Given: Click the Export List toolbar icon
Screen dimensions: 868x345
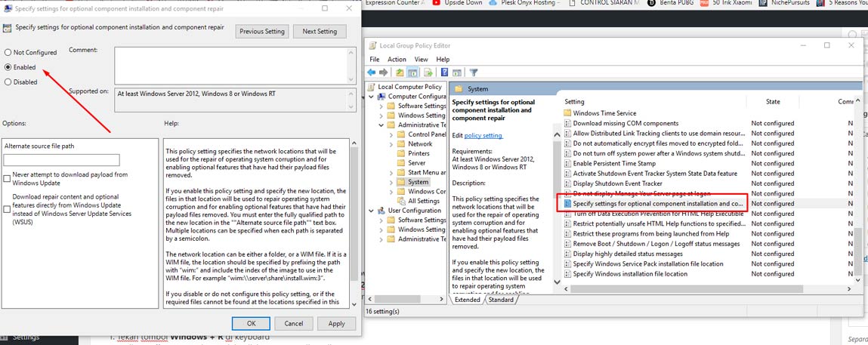Looking at the screenshot, I should tap(428, 72).
